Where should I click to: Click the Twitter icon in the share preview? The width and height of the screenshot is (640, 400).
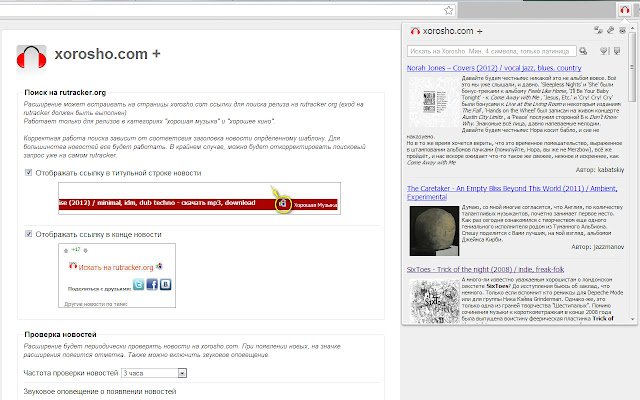point(138,284)
